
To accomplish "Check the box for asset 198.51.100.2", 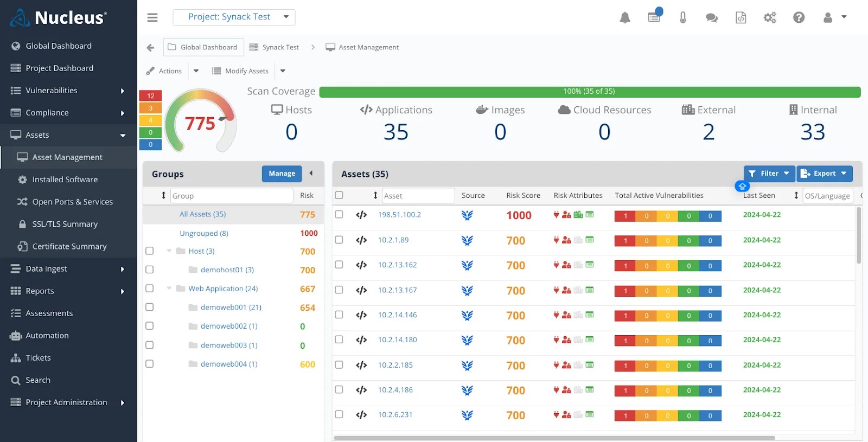I will (x=339, y=214).
